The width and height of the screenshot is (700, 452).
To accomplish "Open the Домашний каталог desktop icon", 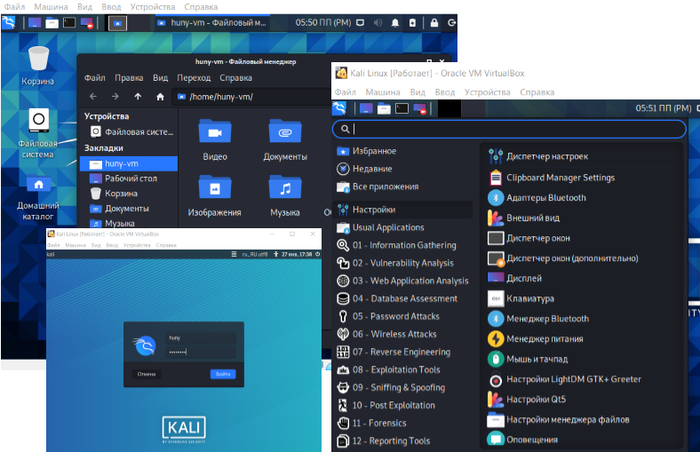I will pyautogui.click(x=38, y=197).
